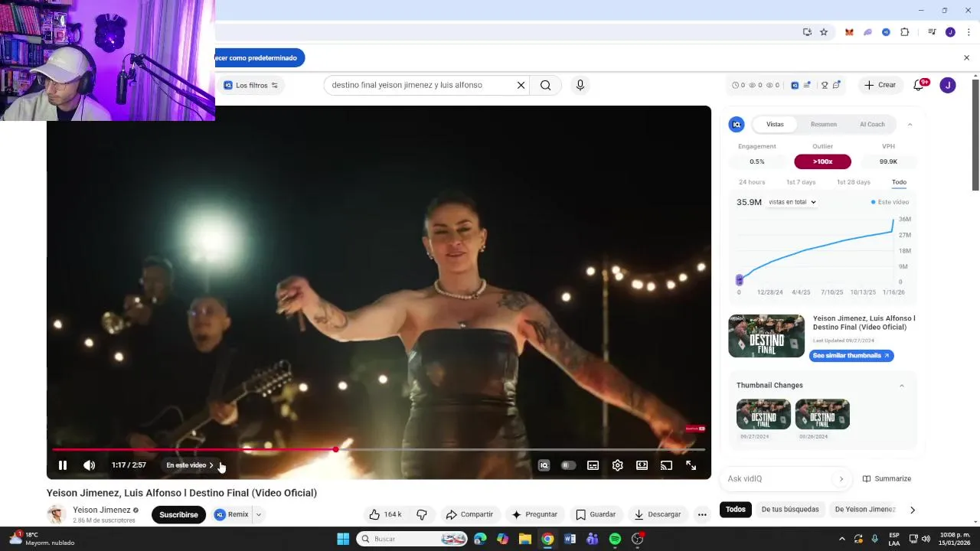This screenshot has width=980, height=551.
Task: Select the 'Todo' time range
Action: click(x=899, y=182)
